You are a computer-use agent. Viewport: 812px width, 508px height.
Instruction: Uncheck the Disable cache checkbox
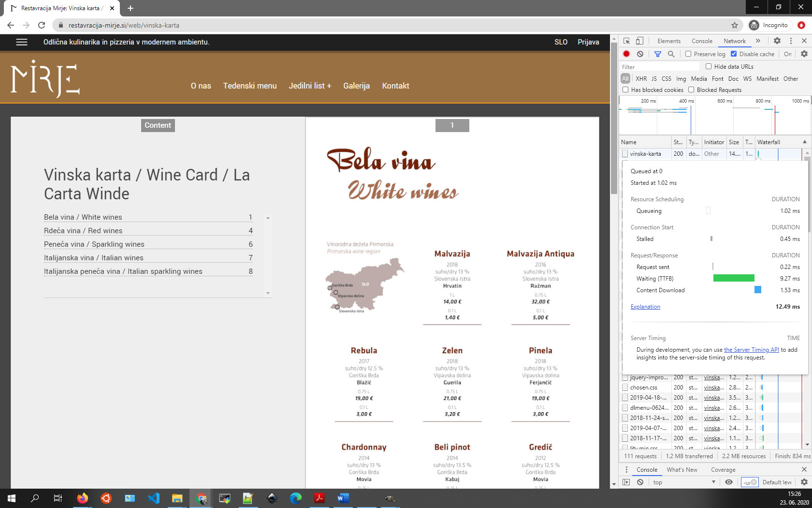(734, 54)
